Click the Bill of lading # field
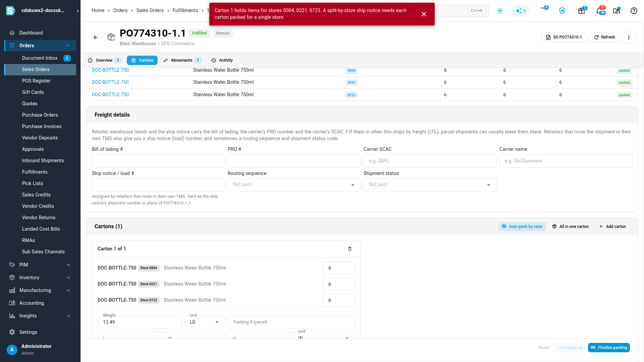 158,161
